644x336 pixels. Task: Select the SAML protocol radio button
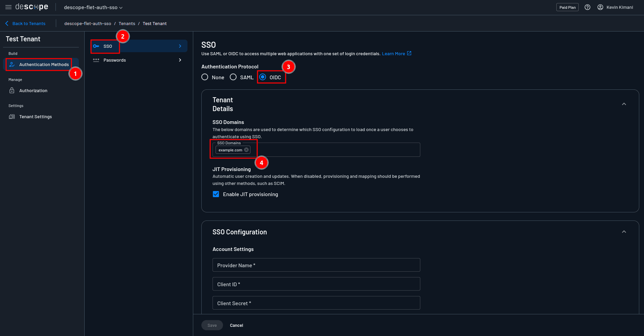[x=233, y=77]
